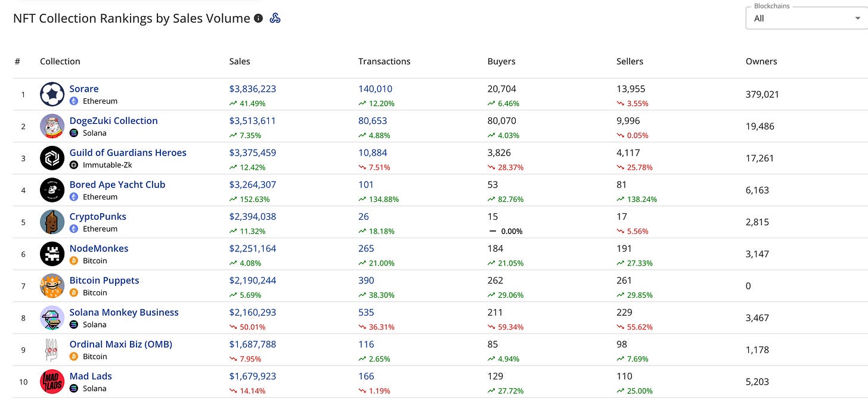
Task: Click the NodeMonkes pixel logo
Action: [x=52, y=254]
